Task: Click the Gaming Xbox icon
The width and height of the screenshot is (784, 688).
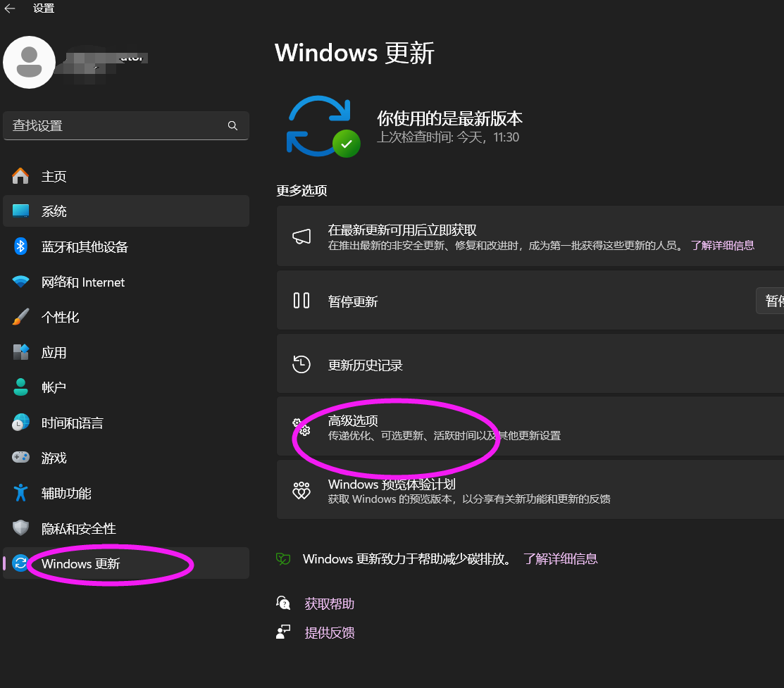Action: [x=20, y=457]
